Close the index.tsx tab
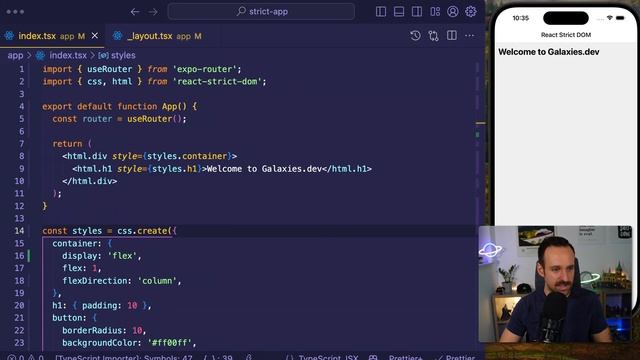 coord(95,36)
